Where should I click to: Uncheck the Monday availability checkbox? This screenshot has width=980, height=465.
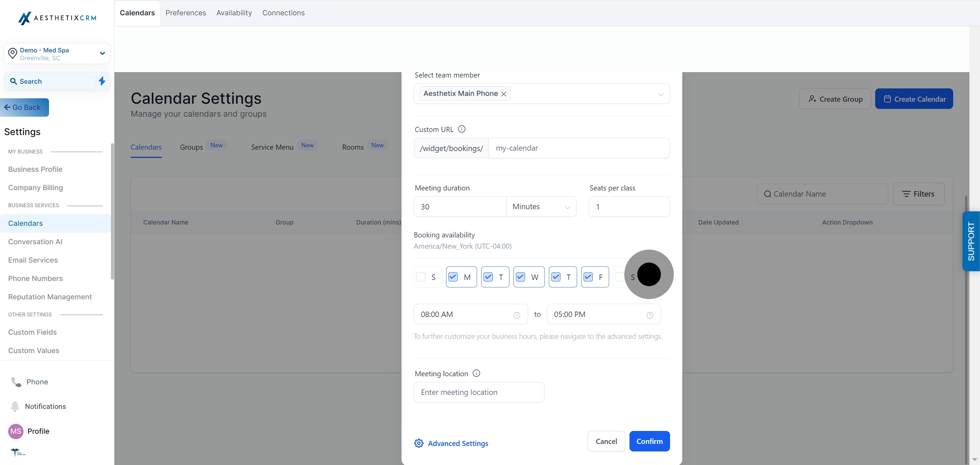[453, 277]
